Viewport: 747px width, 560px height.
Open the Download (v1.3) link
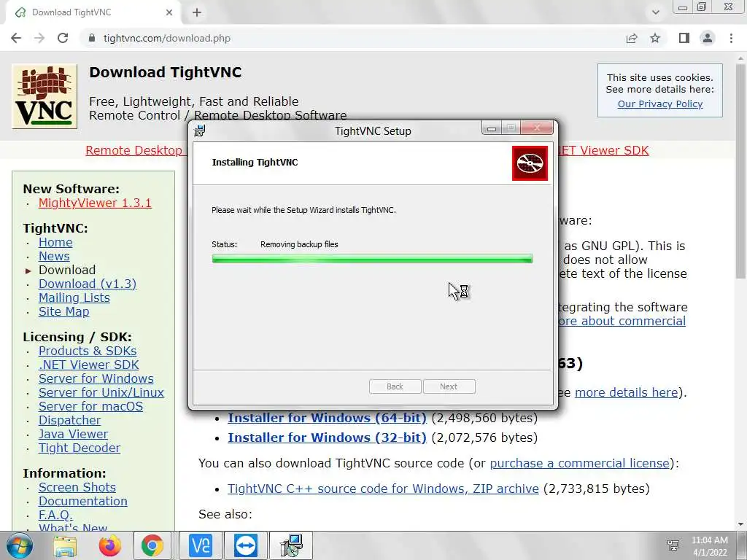88,284
